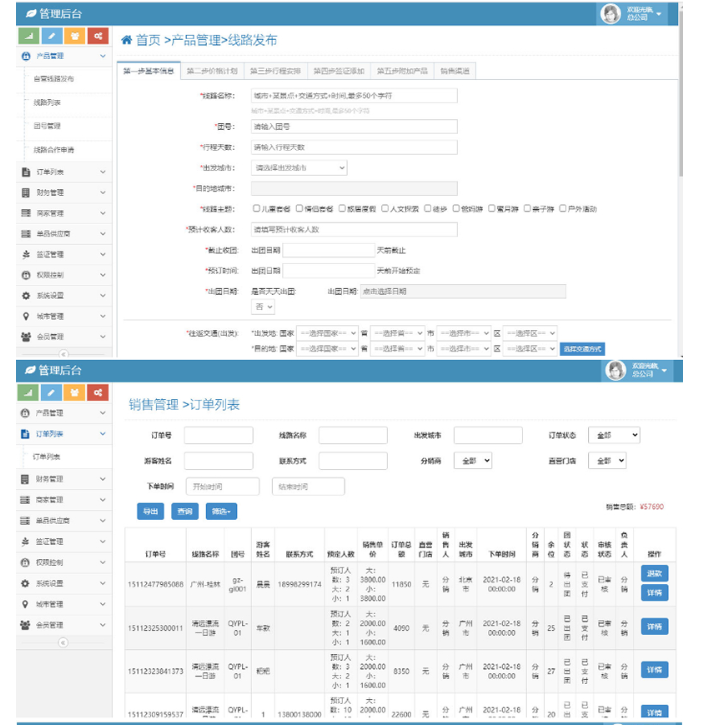This screenshot has height=725, width=720.
Task: Click the green chart icon in top panel toolbar
Action: tap(28, 36)
